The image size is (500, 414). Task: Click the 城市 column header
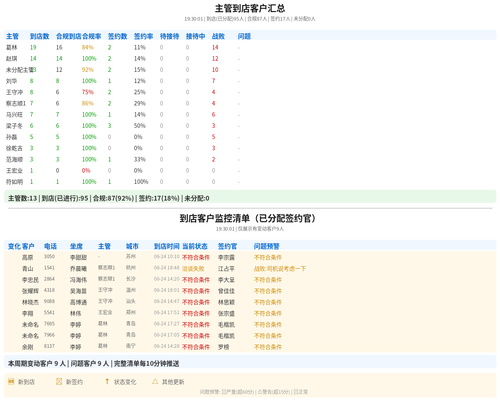point(132,246)
